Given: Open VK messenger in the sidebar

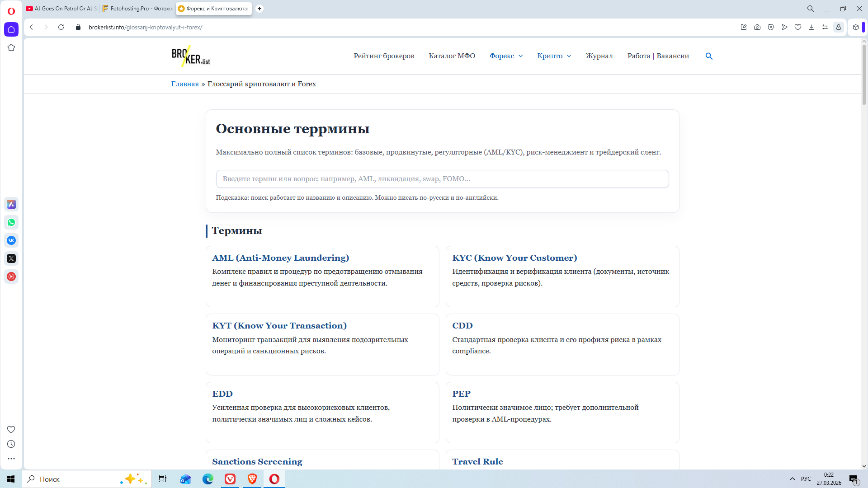Looking at the screenshot, I should (11, 240).
